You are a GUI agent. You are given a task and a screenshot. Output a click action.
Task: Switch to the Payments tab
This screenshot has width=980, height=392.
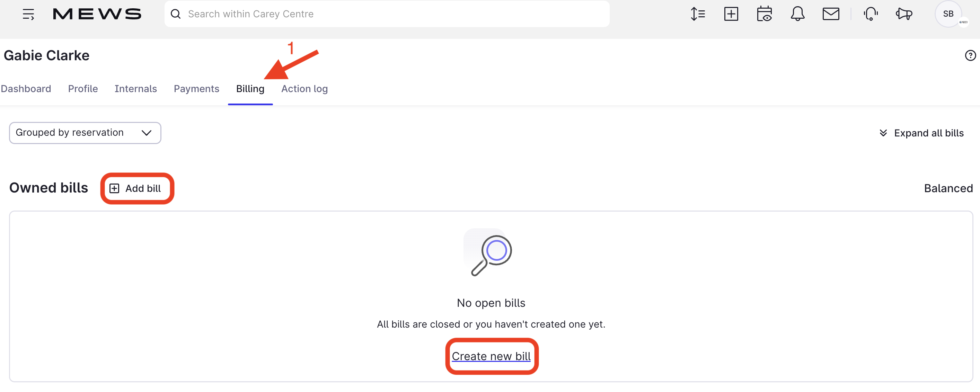point(196,89)
